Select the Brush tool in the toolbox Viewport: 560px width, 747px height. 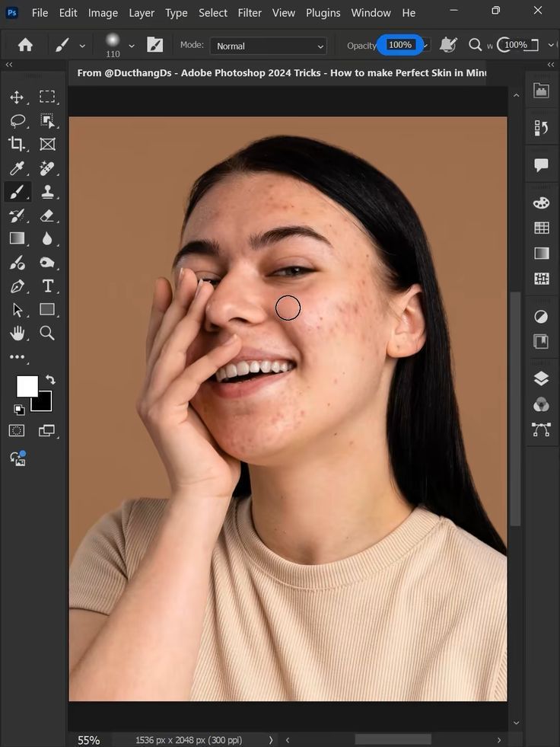(x=17, y=192)
